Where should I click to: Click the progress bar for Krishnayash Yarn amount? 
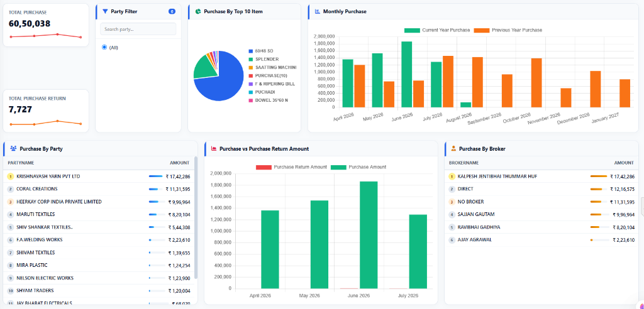(156, 176)
